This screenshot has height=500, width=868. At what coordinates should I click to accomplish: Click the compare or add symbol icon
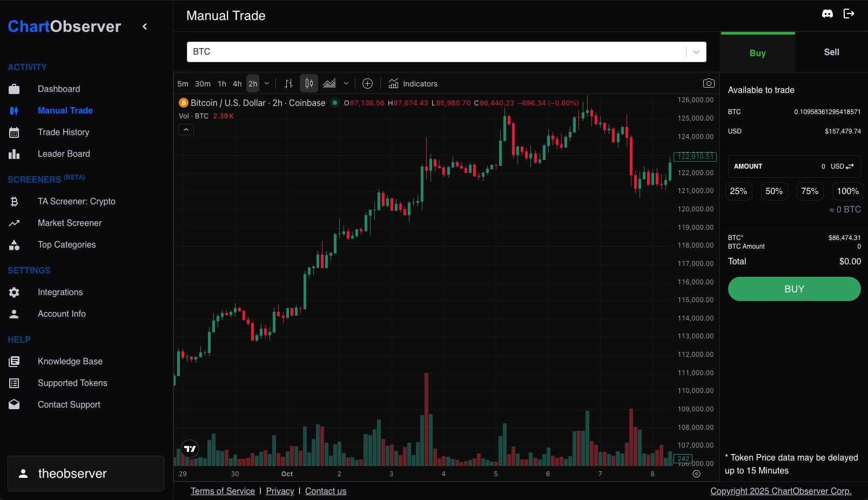(x=367, y=84)
